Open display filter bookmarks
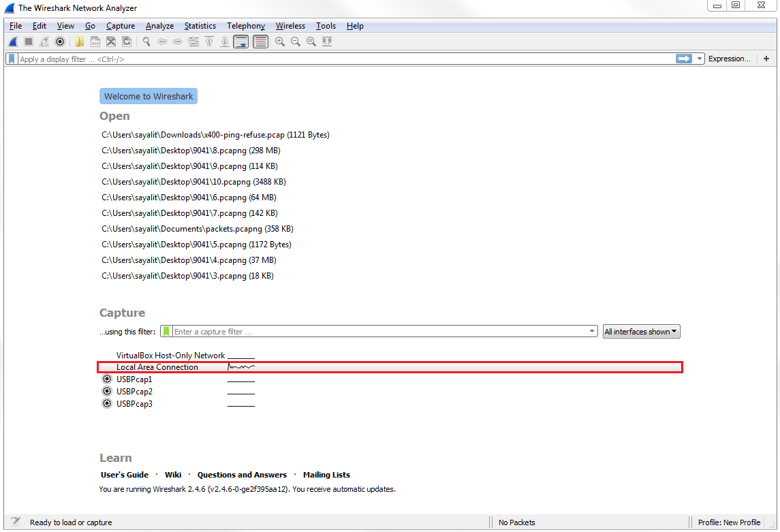Viewport: 780px width, 532px height. click(12, 59)
